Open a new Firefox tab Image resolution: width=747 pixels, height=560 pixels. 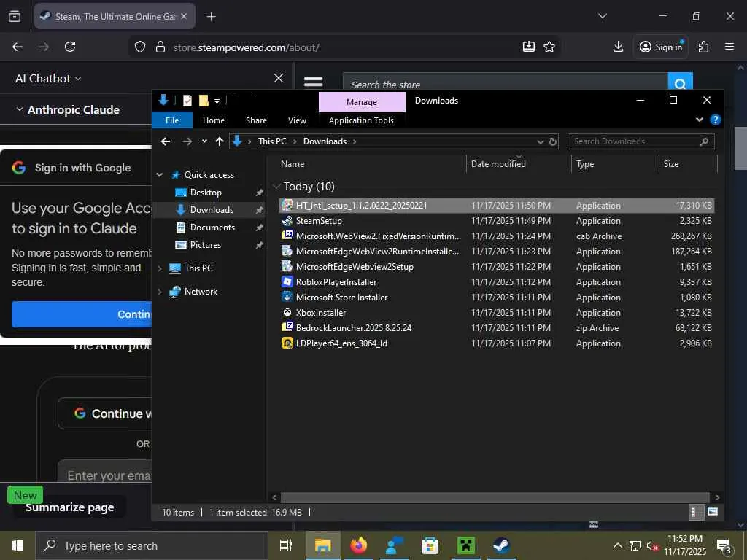(211, 16)
